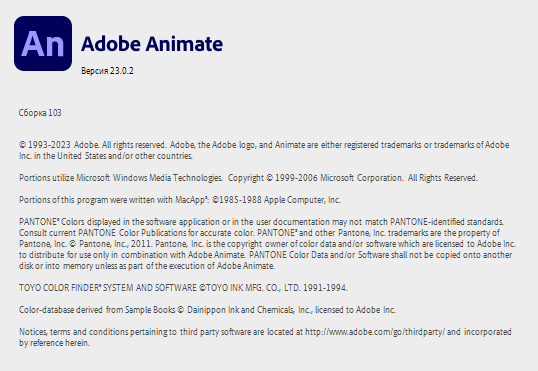Click the '© 1993-2023 Adobe' copyright line

coord(59,145)
